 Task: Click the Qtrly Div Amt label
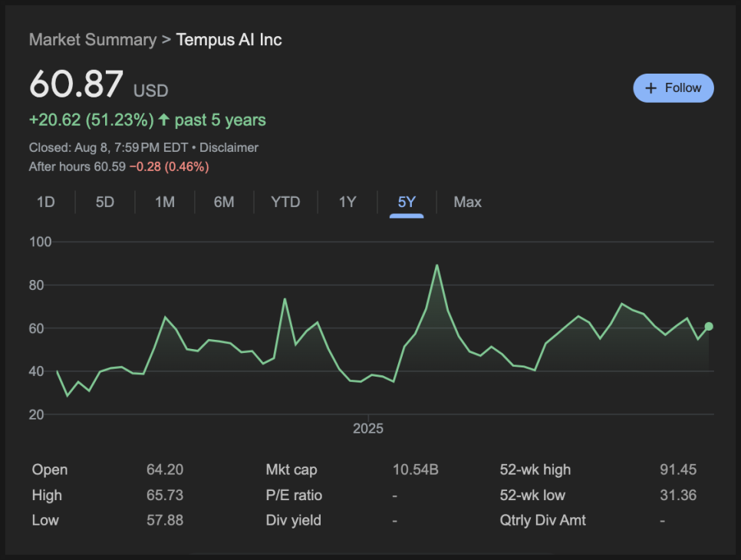pos(542,520)
